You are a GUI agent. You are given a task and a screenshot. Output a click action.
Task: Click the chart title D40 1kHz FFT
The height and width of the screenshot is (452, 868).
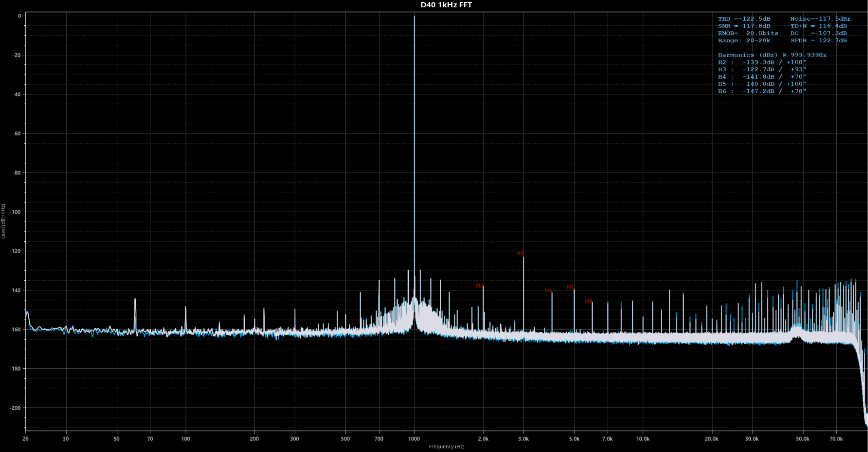point(446,5)
